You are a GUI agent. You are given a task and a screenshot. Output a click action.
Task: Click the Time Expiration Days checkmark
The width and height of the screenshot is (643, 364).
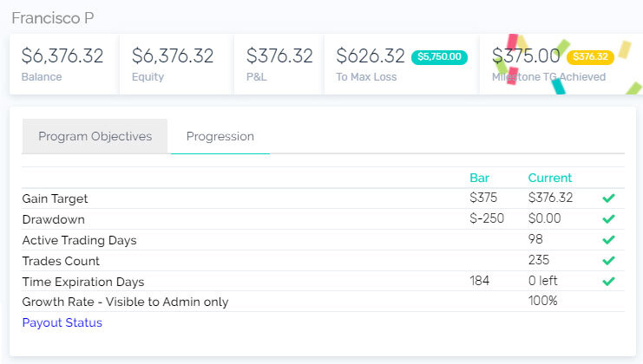[608, 282]
